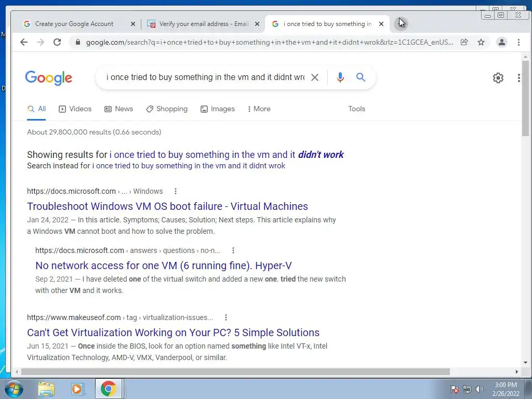Screen dimensions: 532x399
Task: Open the network tray icon
Action: point(467,389)
